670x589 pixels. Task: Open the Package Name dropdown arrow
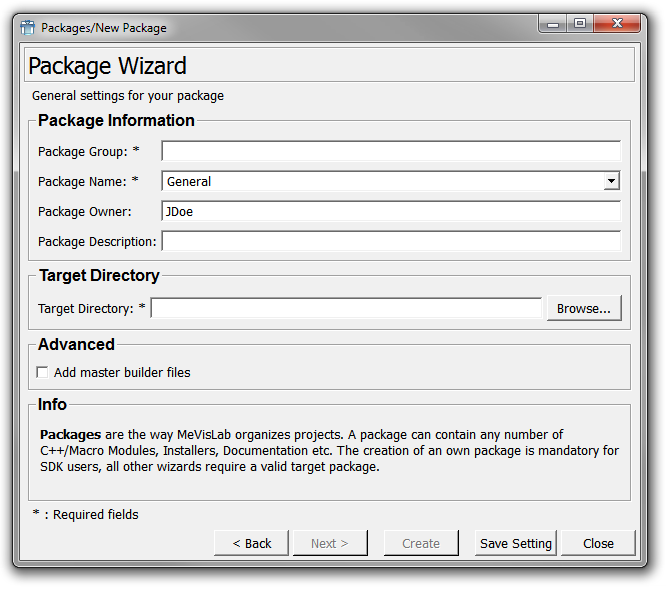pyautogui.click(x=611, y=181)
